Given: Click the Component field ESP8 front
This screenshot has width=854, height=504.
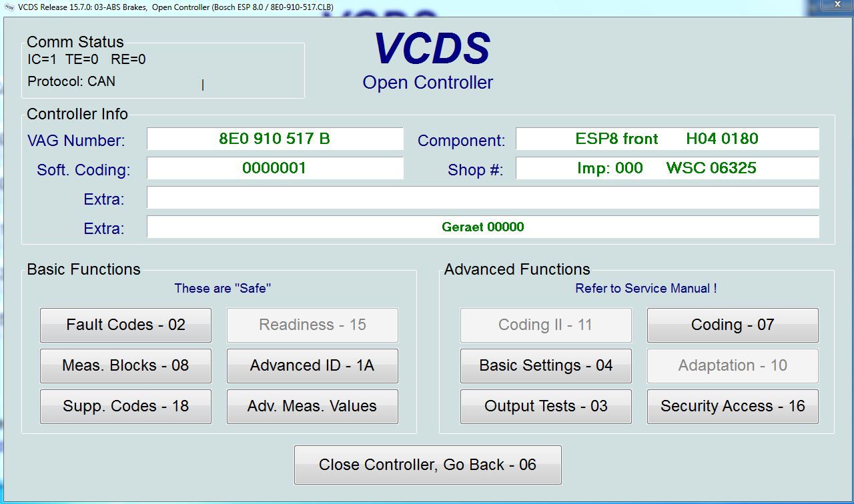Looking at the screenshot, I should [x=667, y=139].
